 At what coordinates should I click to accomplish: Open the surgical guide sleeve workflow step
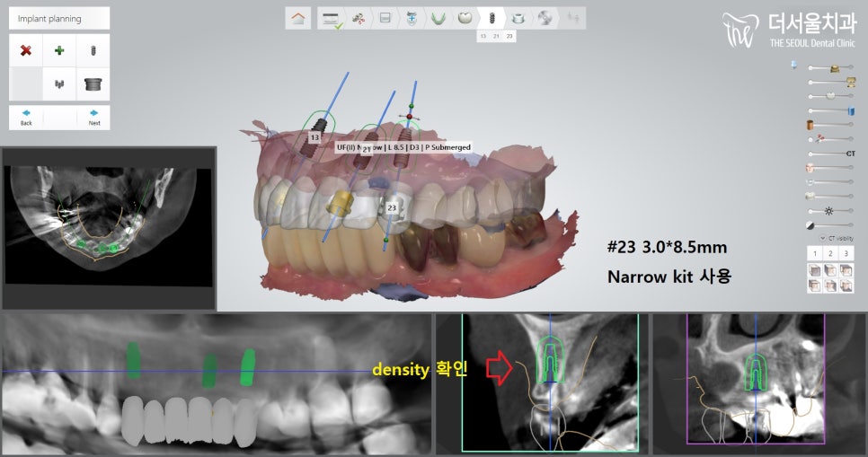518,18
